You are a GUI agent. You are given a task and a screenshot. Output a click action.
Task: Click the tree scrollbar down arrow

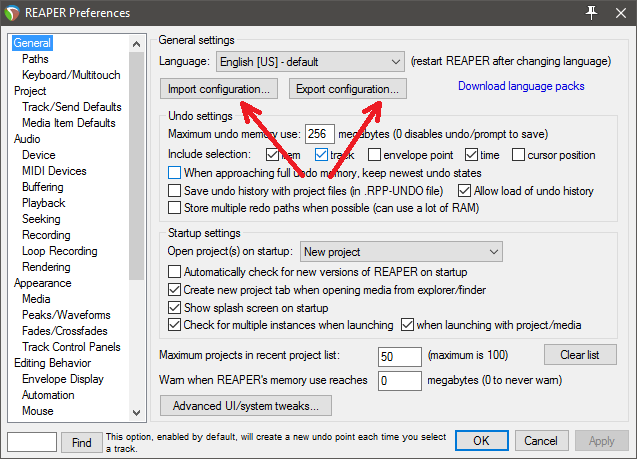click(x=136, y=413)
